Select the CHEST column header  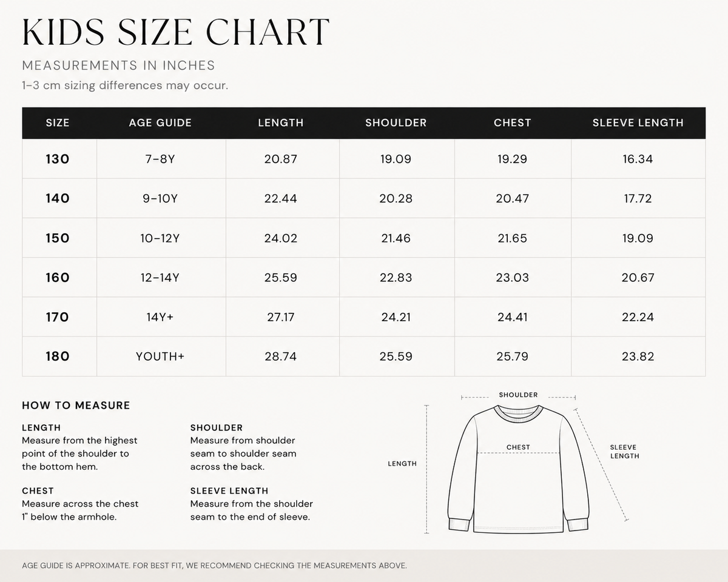coord(513,122)
